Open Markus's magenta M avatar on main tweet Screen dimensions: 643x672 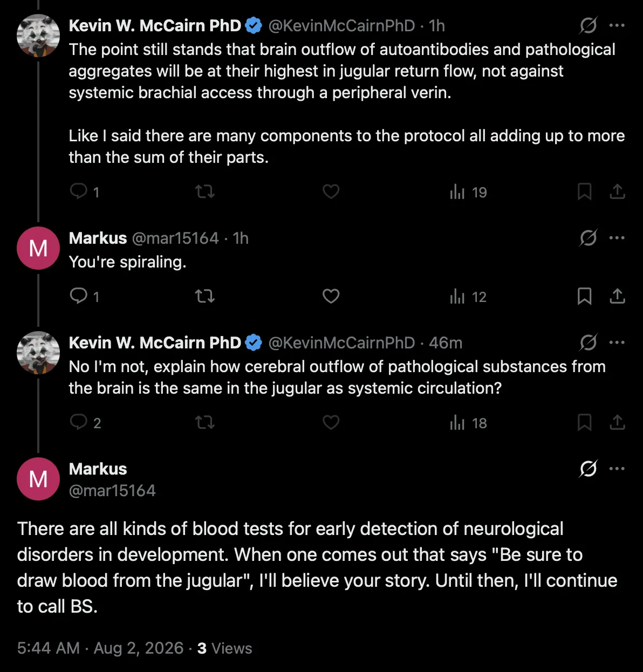click(x=38, y=479)
